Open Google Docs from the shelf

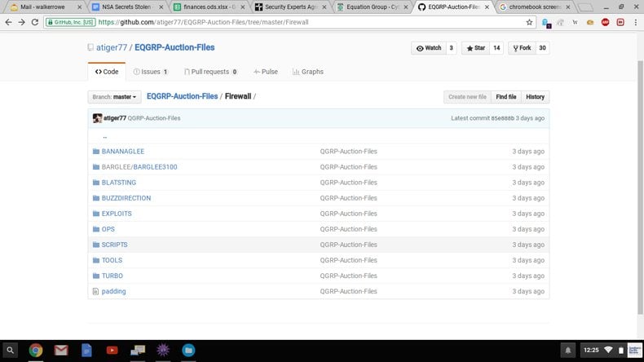(x=86, y=351)
